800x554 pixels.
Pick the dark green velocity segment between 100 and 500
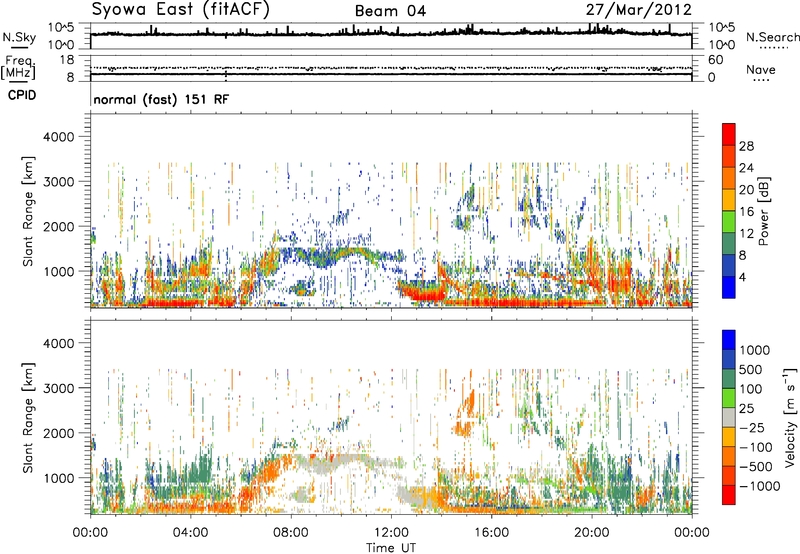729,379
